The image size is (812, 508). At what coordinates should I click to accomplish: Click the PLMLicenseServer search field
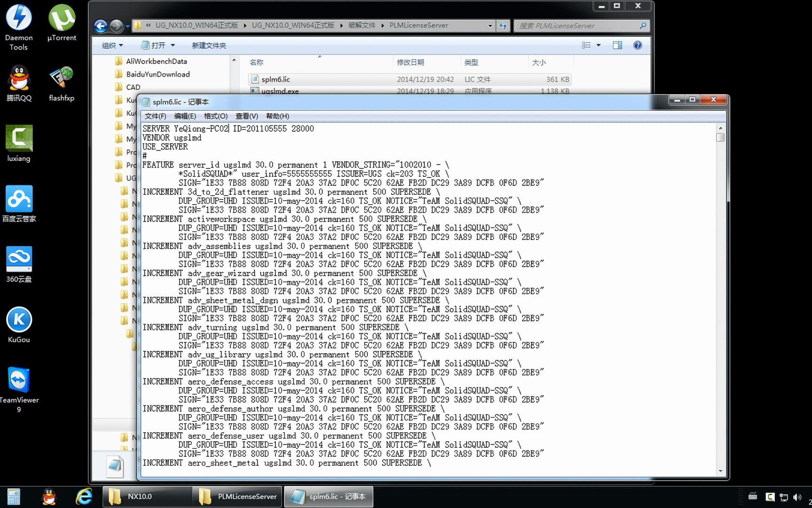pyautogui.click(x=577, y=25)
